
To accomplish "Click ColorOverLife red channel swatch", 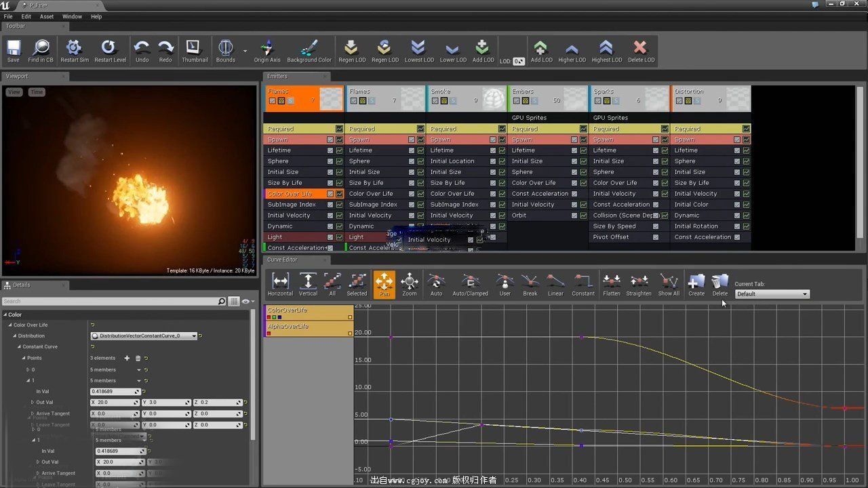I will pos(269,317).
